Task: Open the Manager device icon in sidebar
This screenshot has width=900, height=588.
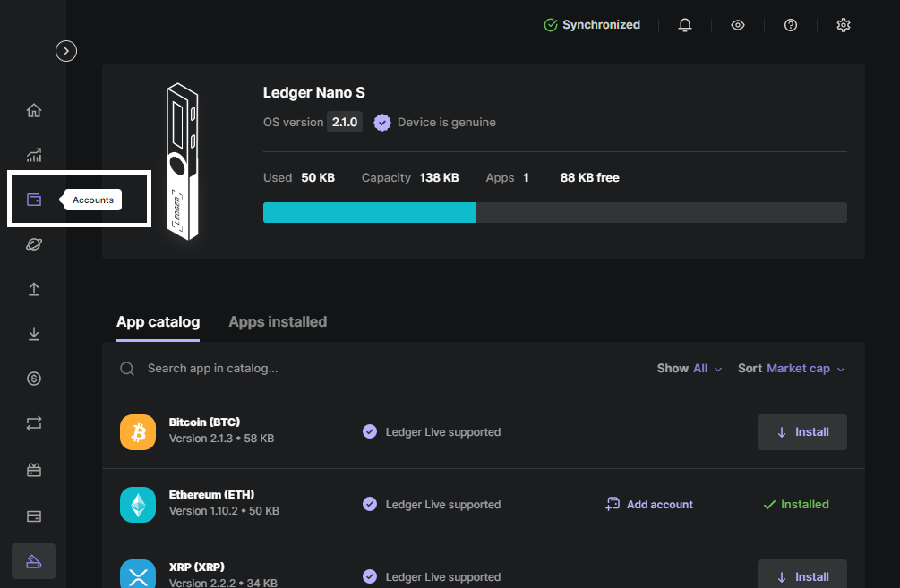Action: pyautogui.click(x=34, y=561)
